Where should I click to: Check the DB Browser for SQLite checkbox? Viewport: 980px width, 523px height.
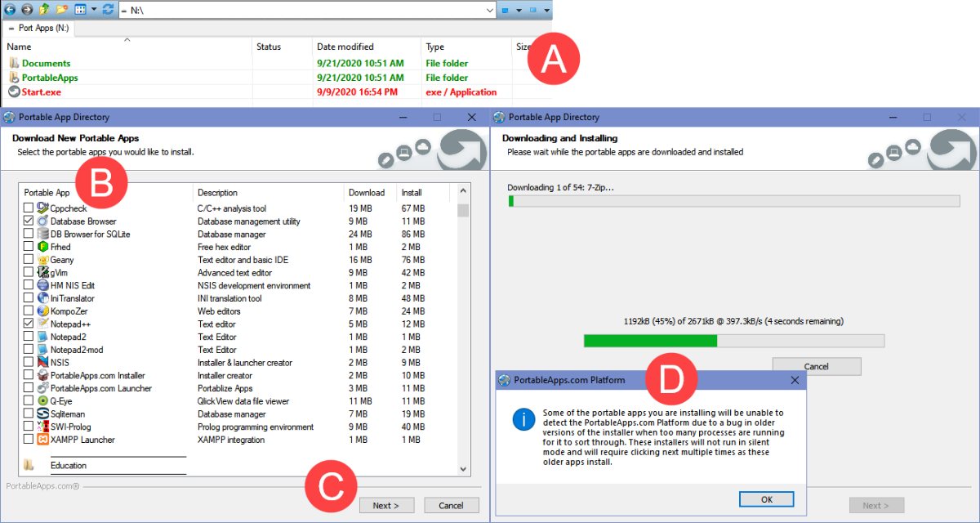click(x=29, y=234)
